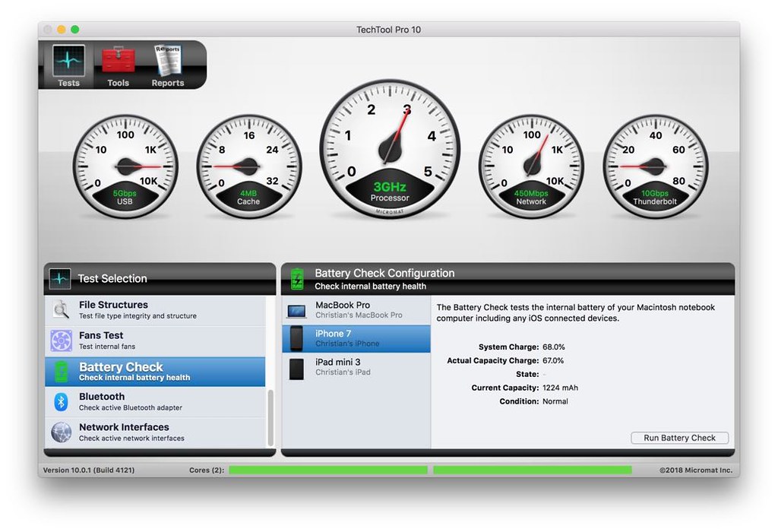Screen dimensions: 778x532
Task: Click the Bluetooth test icon
Action: (61, 402)
